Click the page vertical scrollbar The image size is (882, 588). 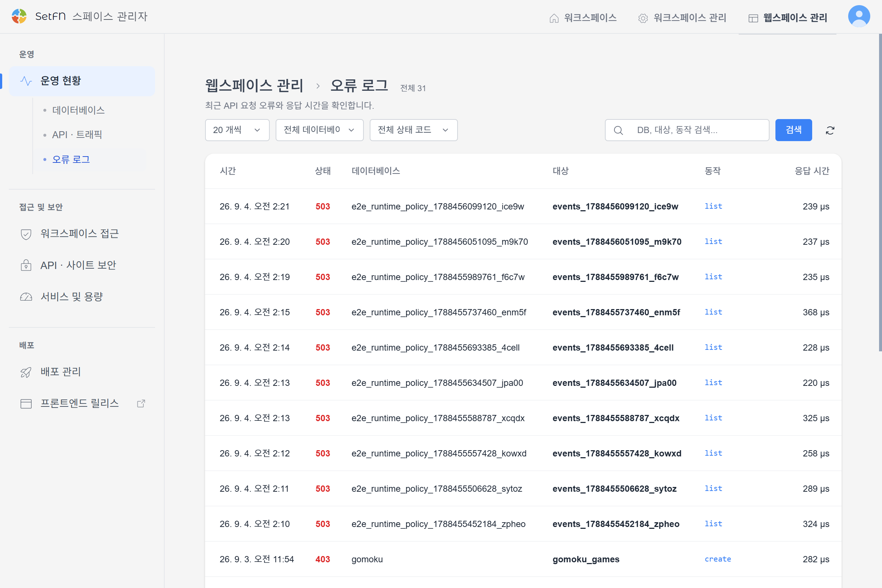[x=880, y=192]
